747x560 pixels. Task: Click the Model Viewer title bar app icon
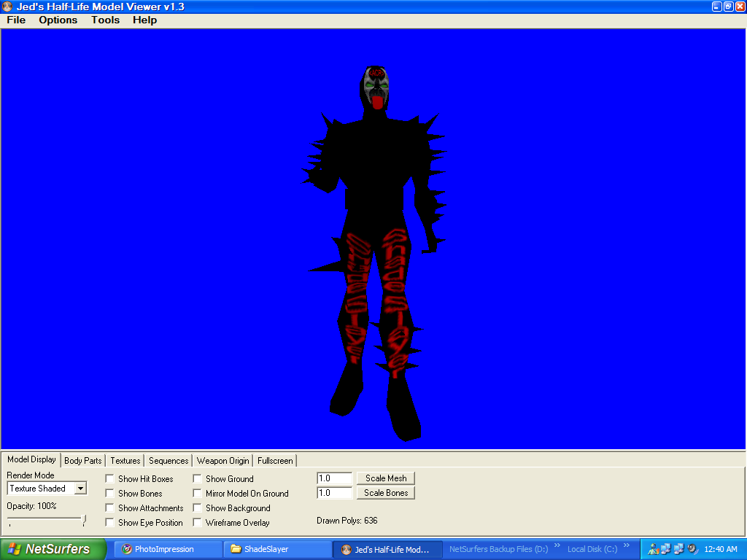tap(7, 7)
